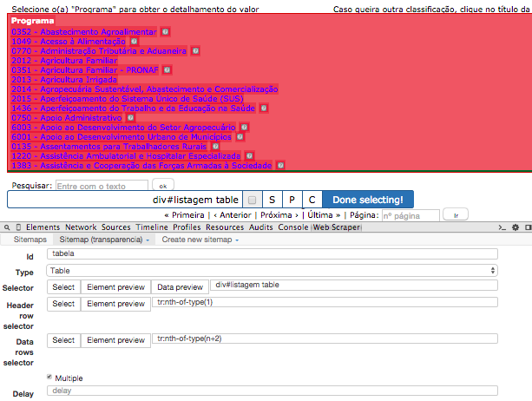The height and width of the screenshot is (401, 532).
Task: Click the Done selecting! button
Action: pyautogui.click(x=367, y=200)
